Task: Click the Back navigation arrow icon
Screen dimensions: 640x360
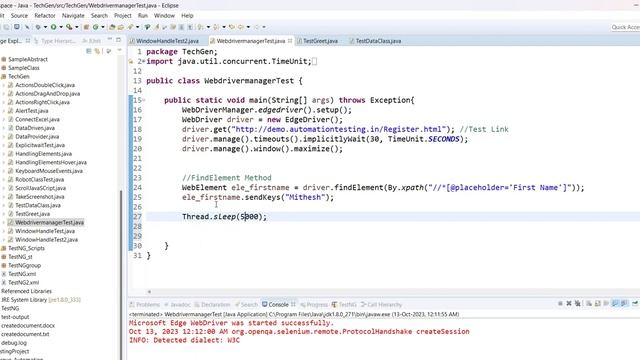Action: 241,27
